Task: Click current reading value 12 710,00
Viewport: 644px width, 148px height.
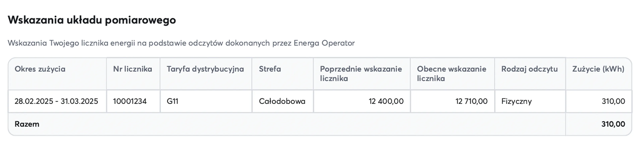Action: click(x=471, y=101)
